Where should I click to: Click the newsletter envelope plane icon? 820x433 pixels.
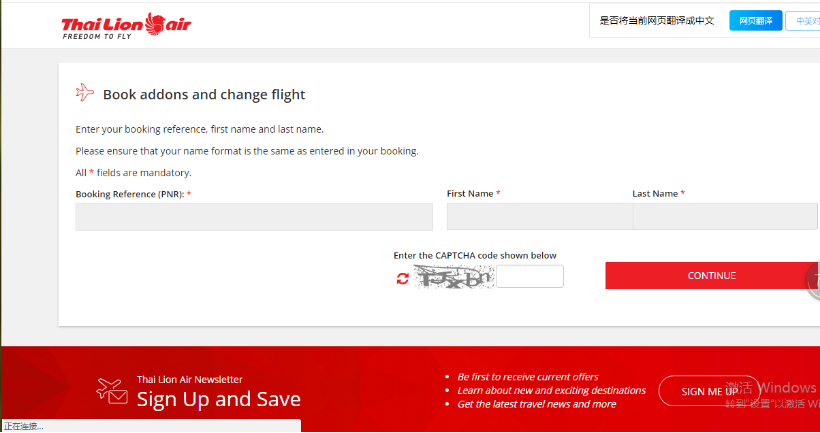coord(112,392)
